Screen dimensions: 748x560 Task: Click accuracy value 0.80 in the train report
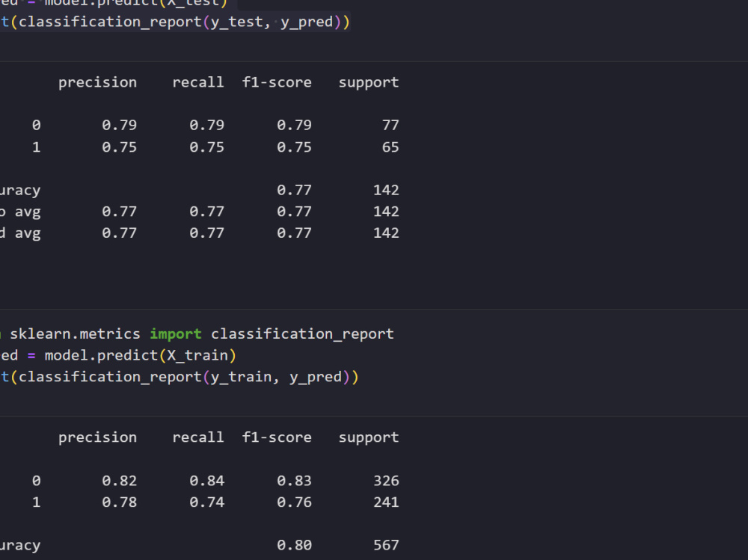point(294,545)
